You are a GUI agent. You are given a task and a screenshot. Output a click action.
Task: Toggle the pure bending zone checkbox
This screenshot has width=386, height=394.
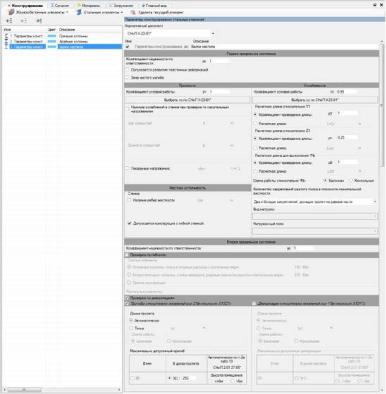[128, 77]
